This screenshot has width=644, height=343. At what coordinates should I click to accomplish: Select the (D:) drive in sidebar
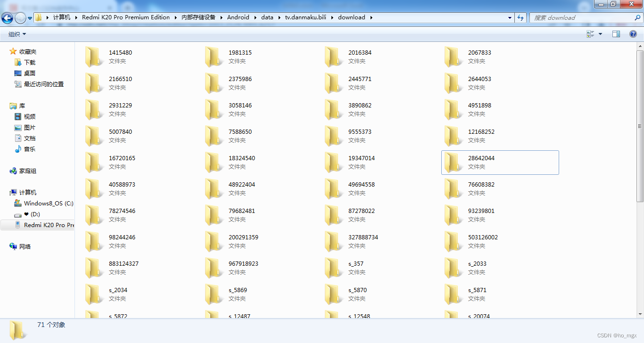pyautogui.click(x=32, y=214)
